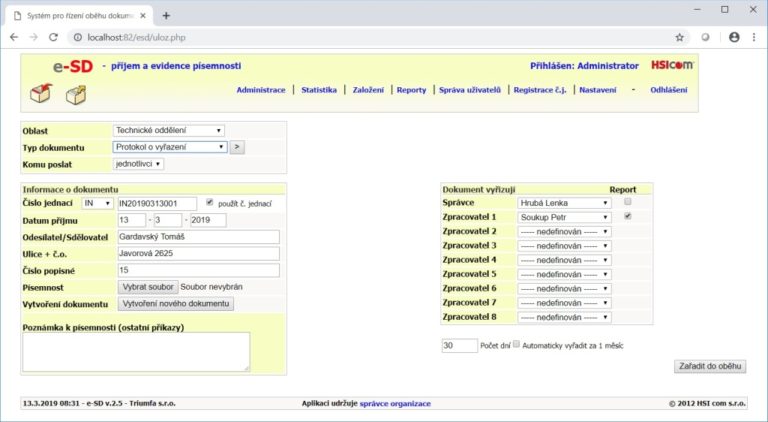Enable Automaticky vyřadit za 1 měsíc

[x=516, y=344]
